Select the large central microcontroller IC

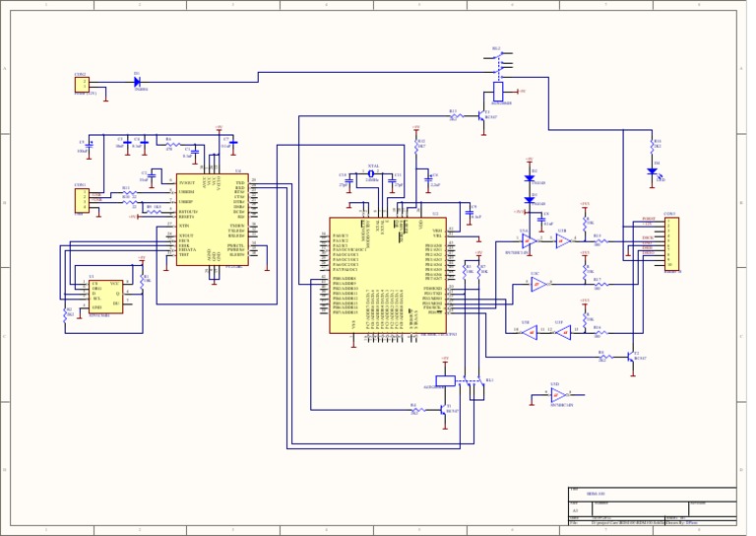[387, 275]
